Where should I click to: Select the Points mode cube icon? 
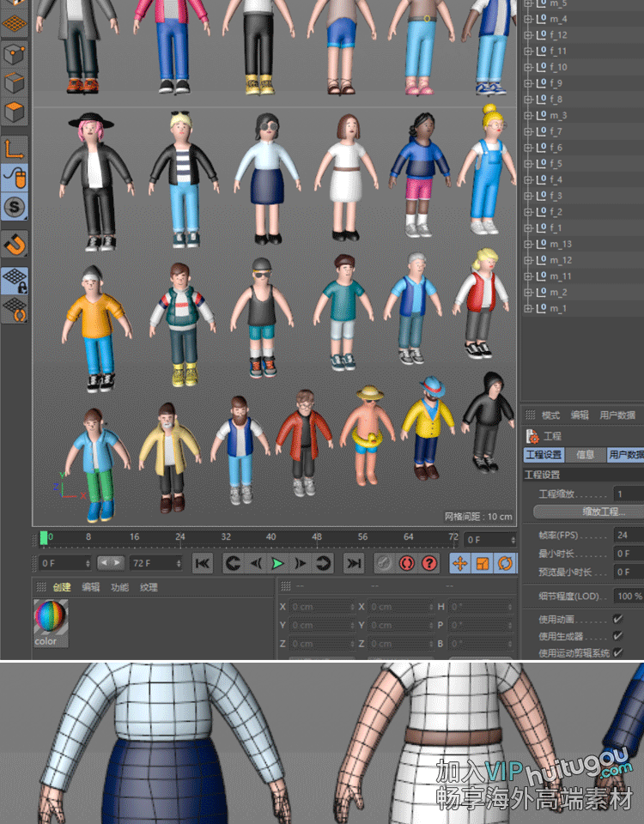14,55
